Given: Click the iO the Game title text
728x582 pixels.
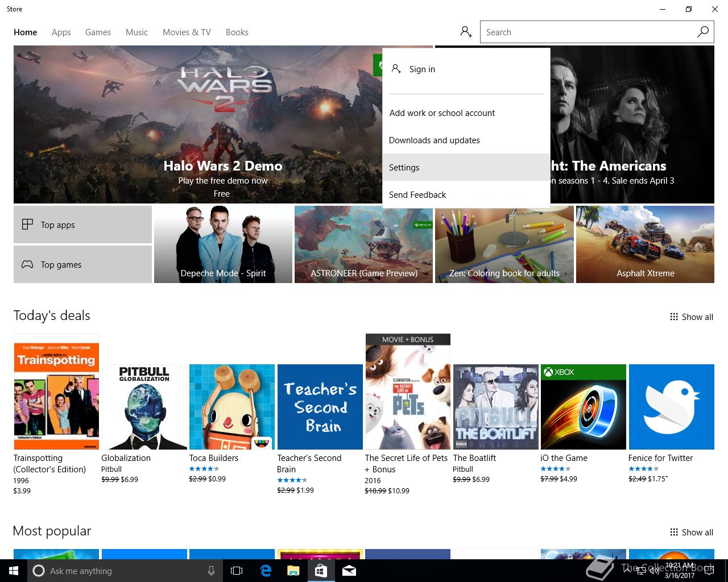Looking at the screenshot, I should (564, 458).
